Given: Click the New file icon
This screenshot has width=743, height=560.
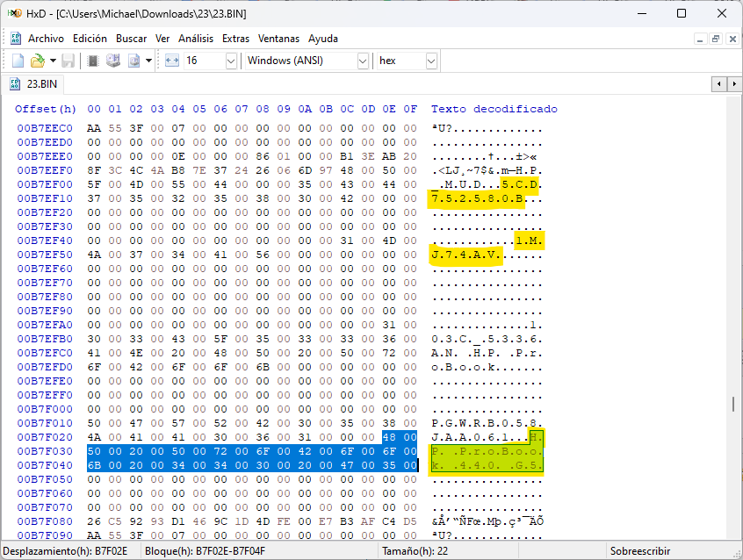Looking at the screenshot, I should click(x=18, y=61).
